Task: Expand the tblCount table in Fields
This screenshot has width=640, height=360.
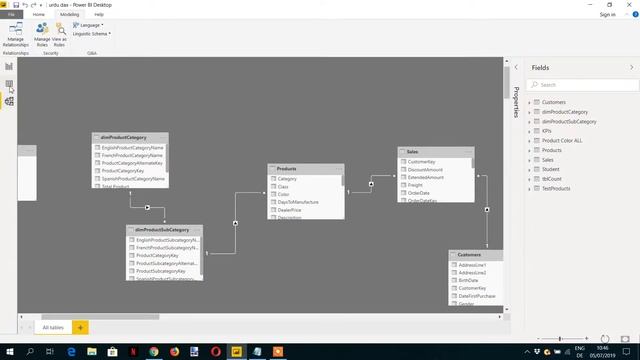Action: coord(529,179)
